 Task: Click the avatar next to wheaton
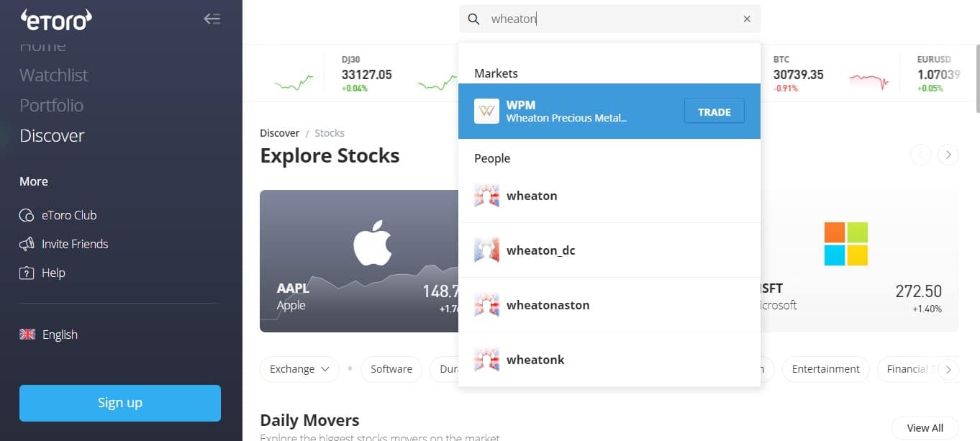click(487, 196)
